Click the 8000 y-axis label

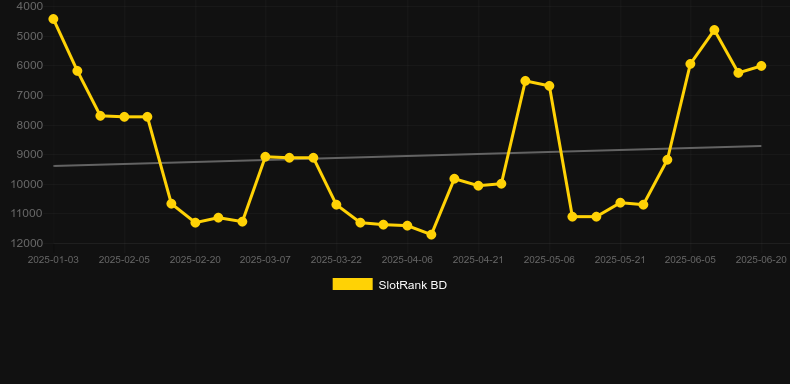point(30,125)
